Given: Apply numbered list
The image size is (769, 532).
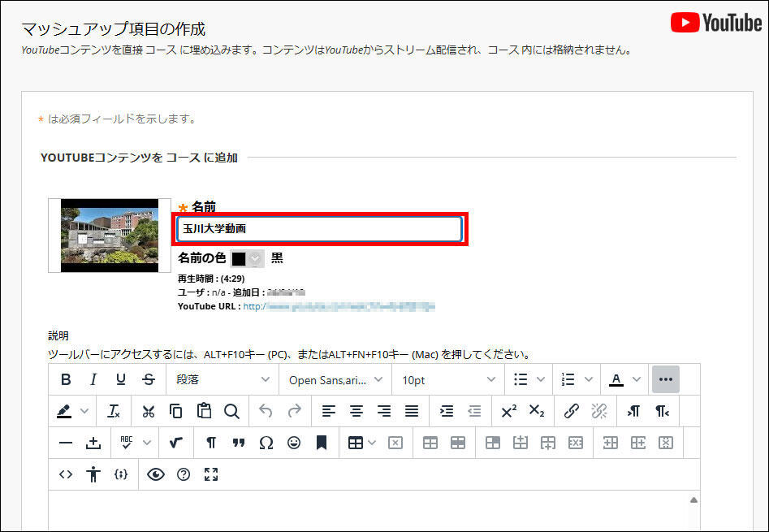Looking at the screenshot, I should point(568,379).
